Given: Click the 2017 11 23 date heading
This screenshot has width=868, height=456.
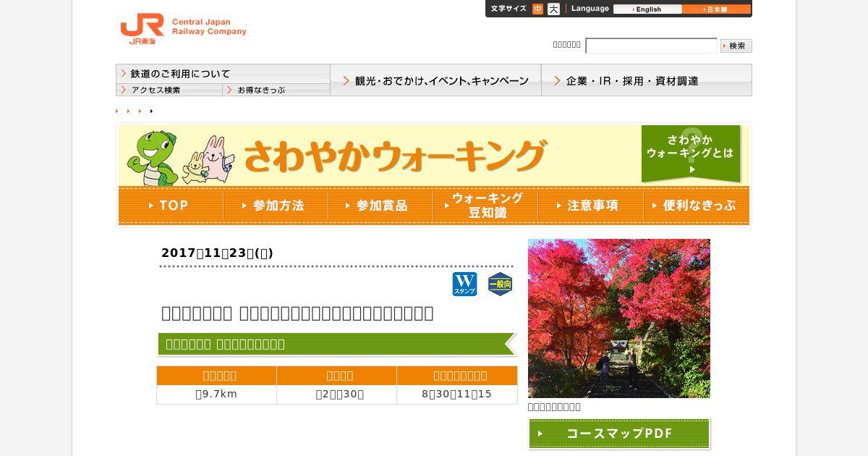Looking at the screenshot, I should tap(217, 253).
